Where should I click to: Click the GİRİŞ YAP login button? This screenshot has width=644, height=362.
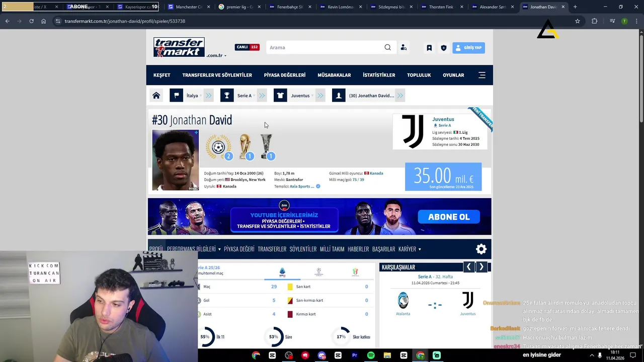click(468, 48)
